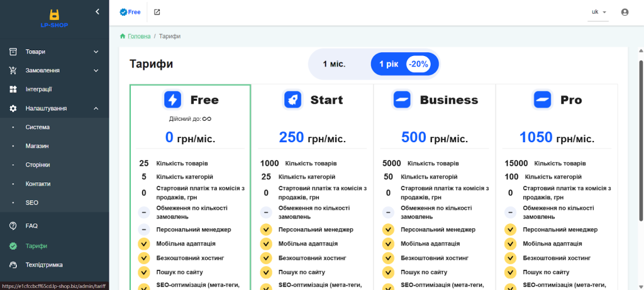Click the page vertical scrollbar
Screen dimensions: 644x290
(x=641, y=138)
